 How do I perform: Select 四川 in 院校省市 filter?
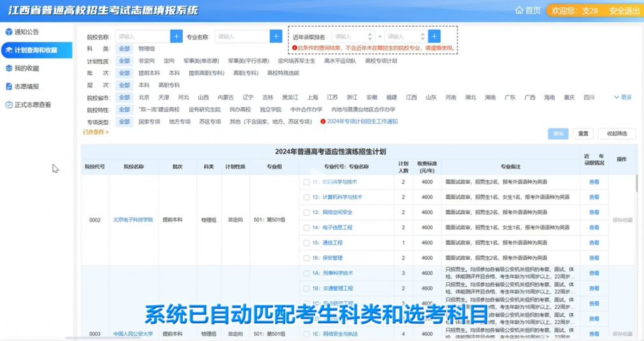[589, 98]
